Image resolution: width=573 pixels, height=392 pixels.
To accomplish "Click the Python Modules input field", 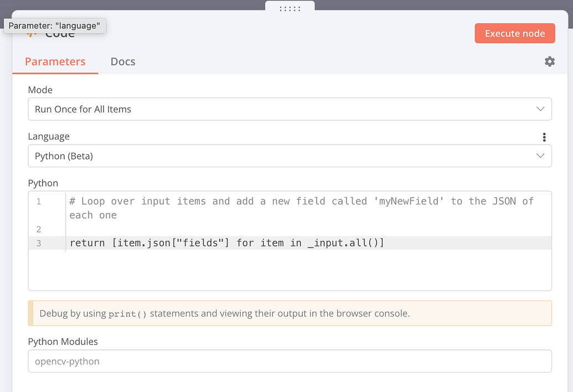I will pos(290,361).
